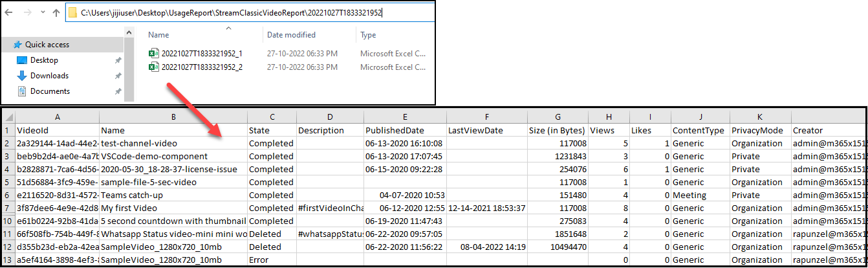Screen dimensions: 868x268
Task: Open Documents folder in sidebar
Action: (x=50, y=91)
